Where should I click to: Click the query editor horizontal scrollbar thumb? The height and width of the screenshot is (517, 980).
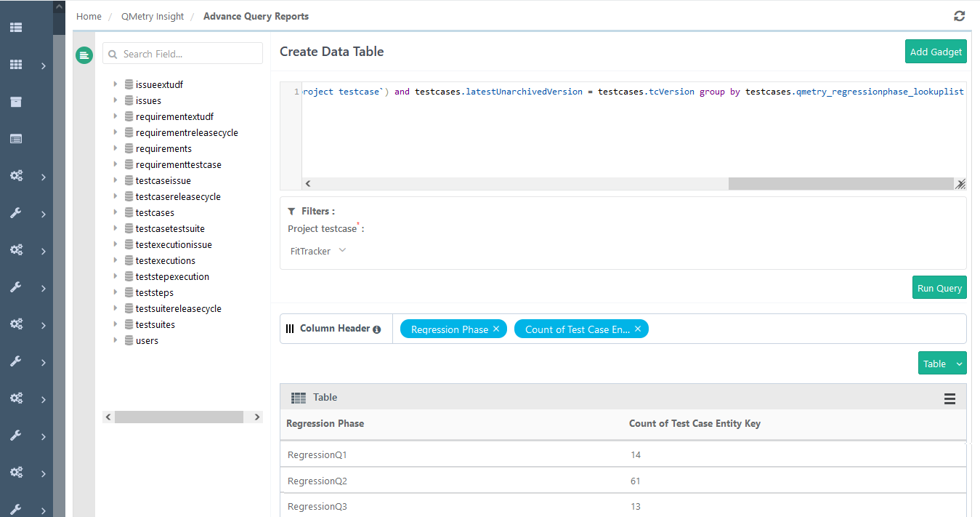pyautogui.click(x=841, y=184)
